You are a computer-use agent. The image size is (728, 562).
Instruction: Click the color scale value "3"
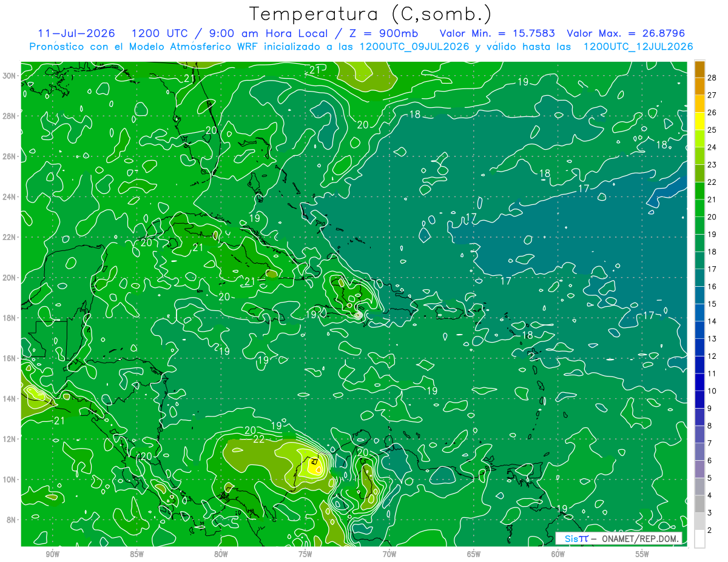[710, 513]
